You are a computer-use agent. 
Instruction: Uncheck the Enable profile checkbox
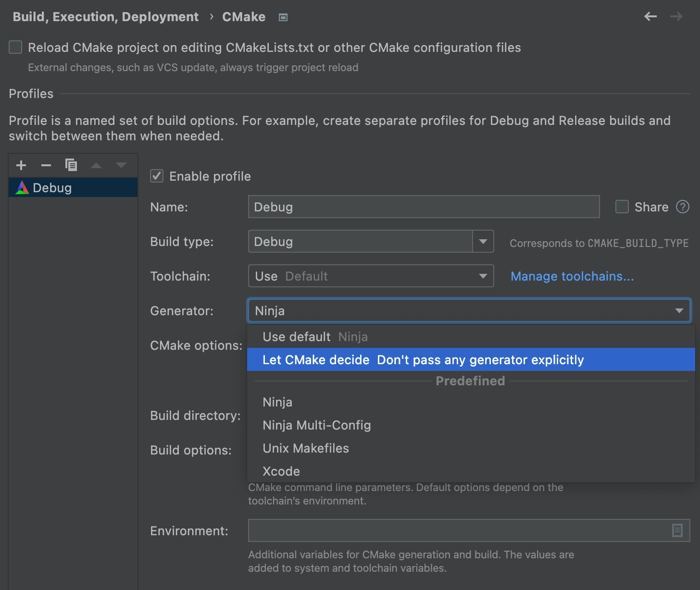coord(157,176)
